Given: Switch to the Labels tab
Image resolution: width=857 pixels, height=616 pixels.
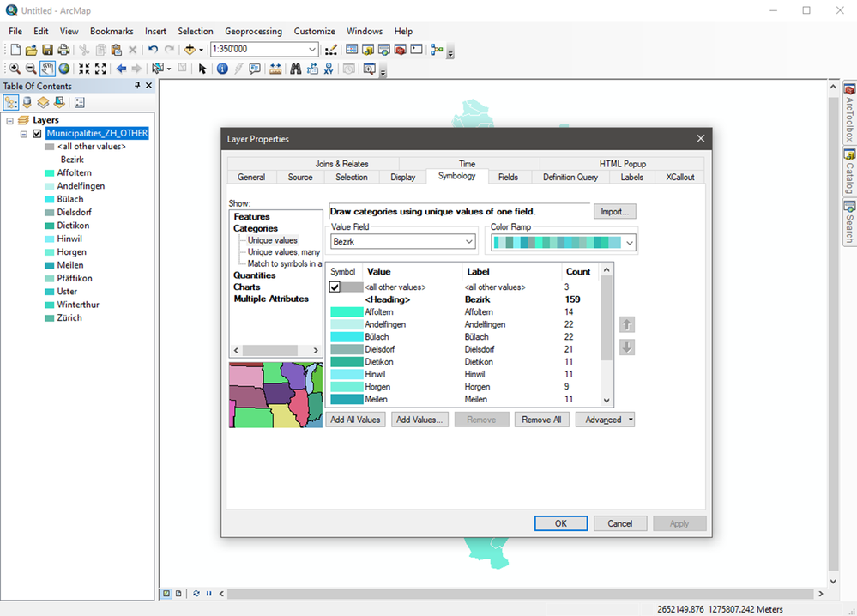Looking at the screenshot, I should 631,177.
